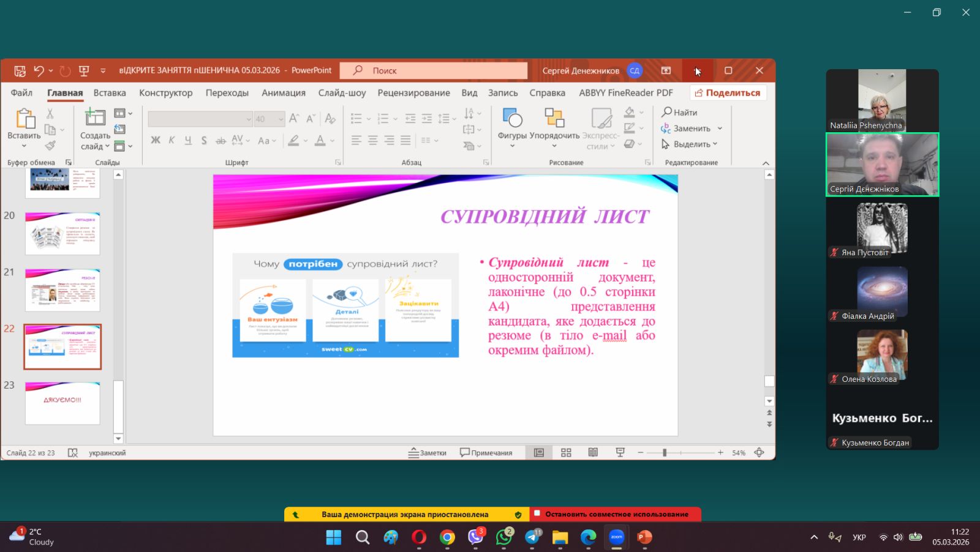
Task: Open the Animation (Анимация) tab
Action: click(283, 93)
